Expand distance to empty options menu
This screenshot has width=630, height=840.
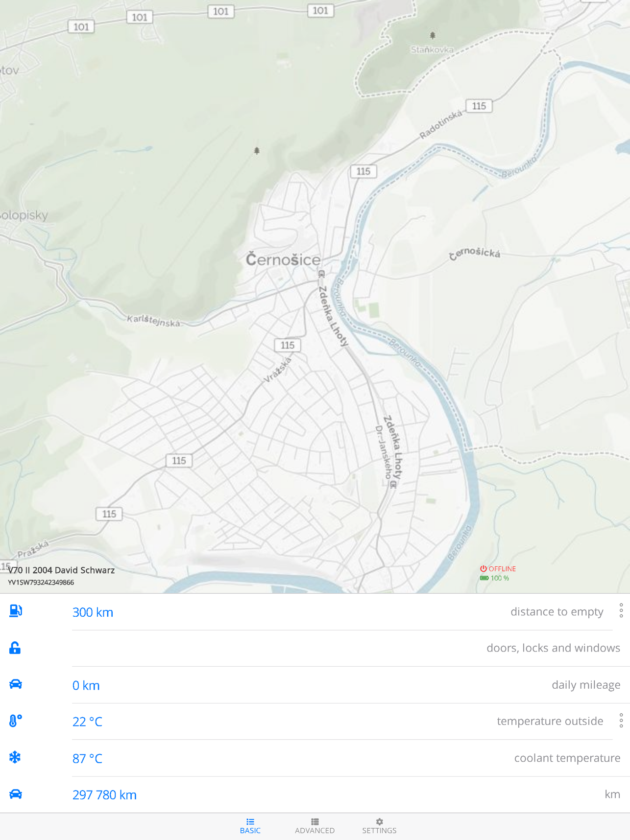coord(621,611)
